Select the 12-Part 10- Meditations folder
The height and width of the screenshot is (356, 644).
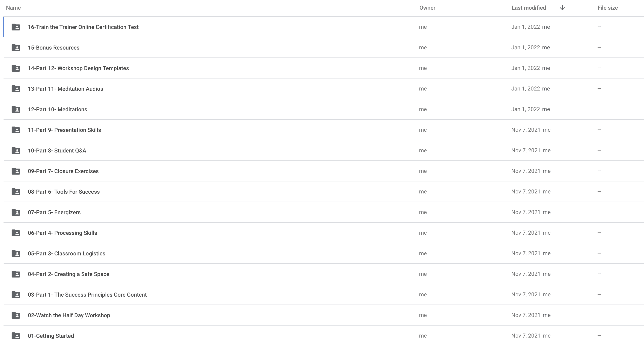click(324, 109)
